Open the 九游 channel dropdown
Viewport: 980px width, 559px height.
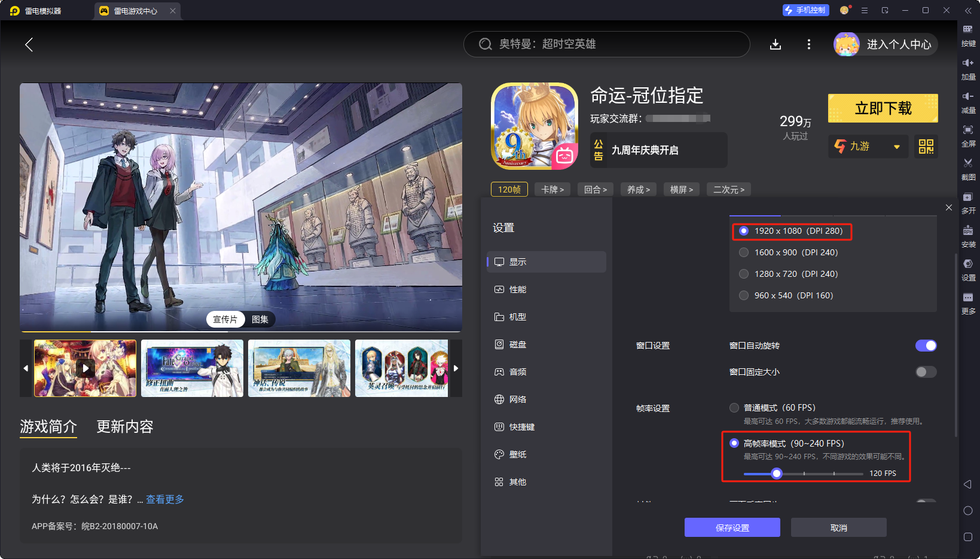[x=868, y=146]
